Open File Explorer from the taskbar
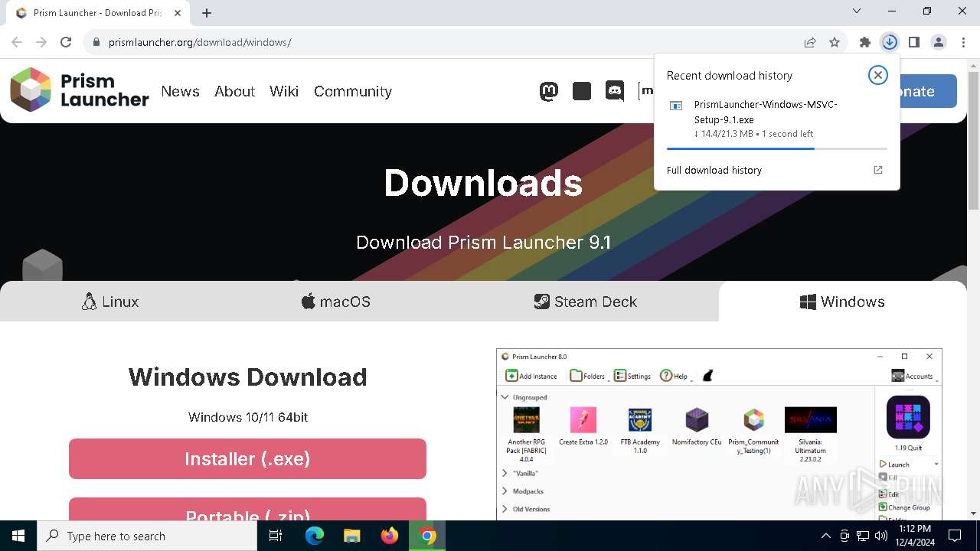Viewport: 980px width, 551px height. coord(352,536)
